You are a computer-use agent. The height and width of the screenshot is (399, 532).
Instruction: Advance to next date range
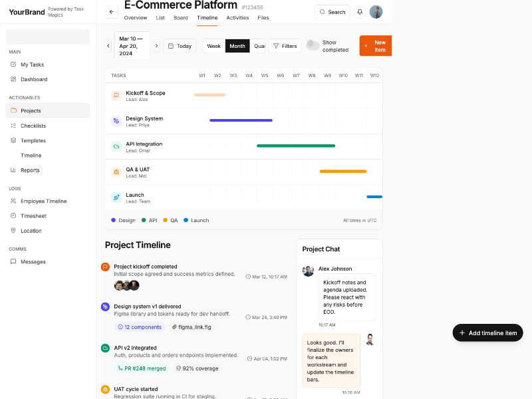coord(157,46)
